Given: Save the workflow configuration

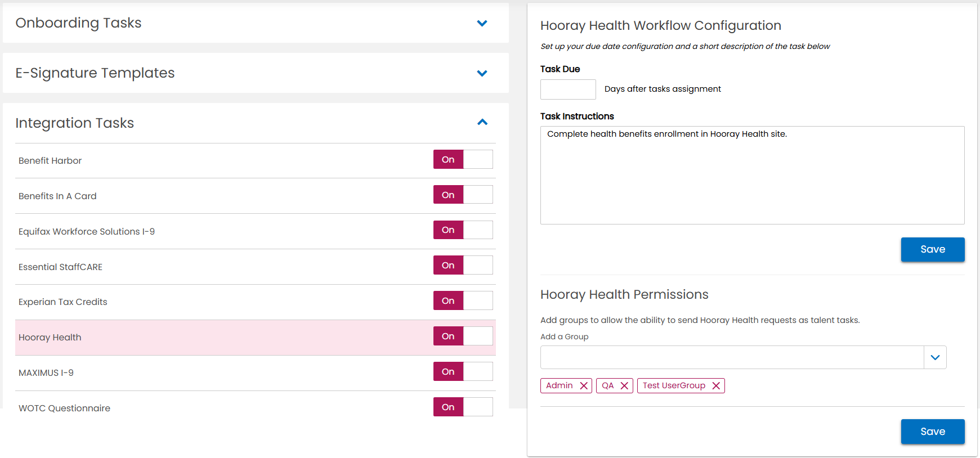Looking at the screenshot, I should tap(933, 249).
